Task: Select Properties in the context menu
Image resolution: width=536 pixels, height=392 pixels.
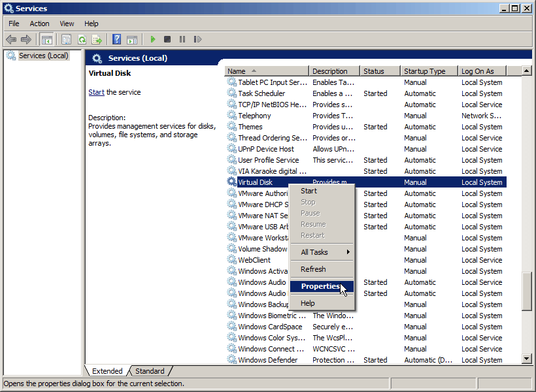Action: (x=320, y=286)
